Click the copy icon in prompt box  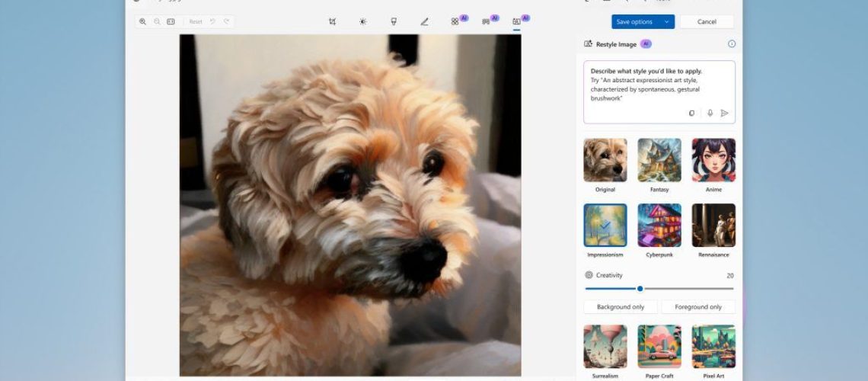coord(691,113)
